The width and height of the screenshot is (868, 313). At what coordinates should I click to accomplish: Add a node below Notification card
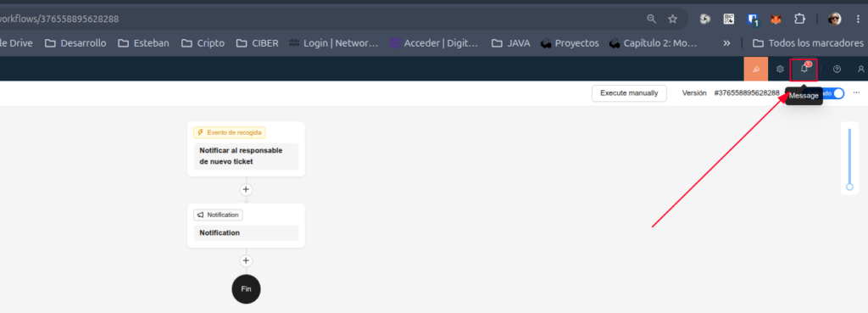coord(246,260)
